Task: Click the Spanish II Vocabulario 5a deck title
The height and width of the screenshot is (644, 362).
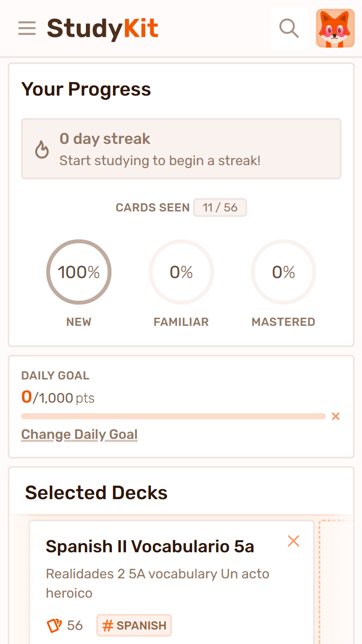Action: [150, 546]
